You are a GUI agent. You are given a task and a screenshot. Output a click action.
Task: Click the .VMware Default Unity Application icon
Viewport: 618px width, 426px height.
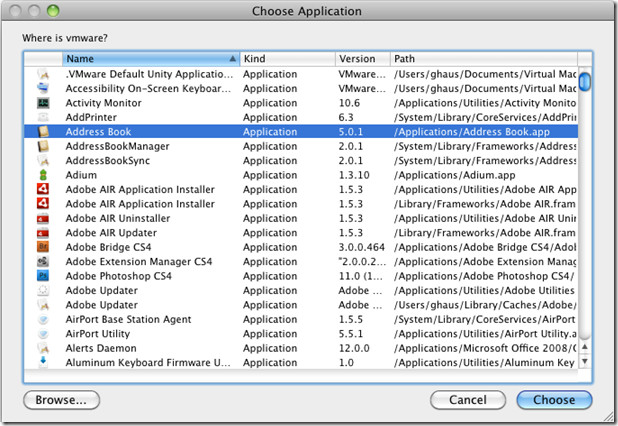(x=43, y=74)
